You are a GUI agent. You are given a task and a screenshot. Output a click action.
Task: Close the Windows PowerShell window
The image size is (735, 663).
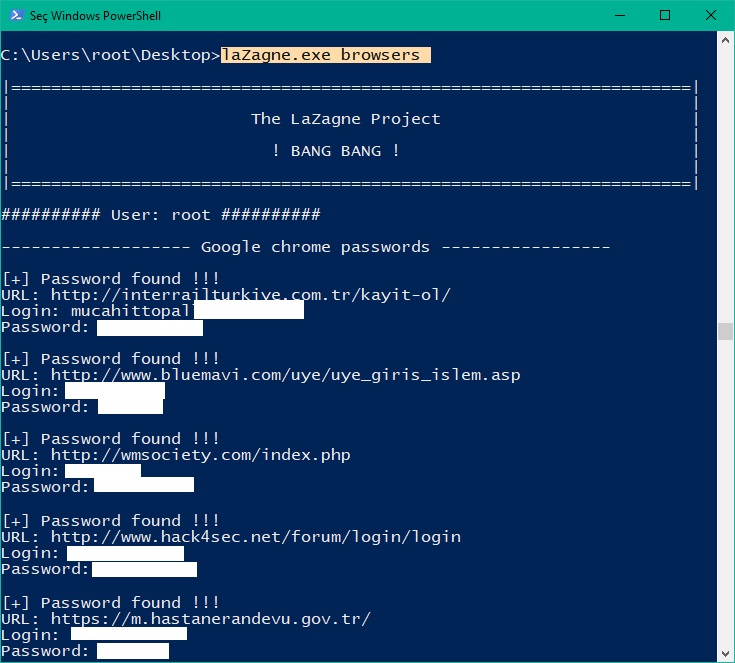pos(711,15)
